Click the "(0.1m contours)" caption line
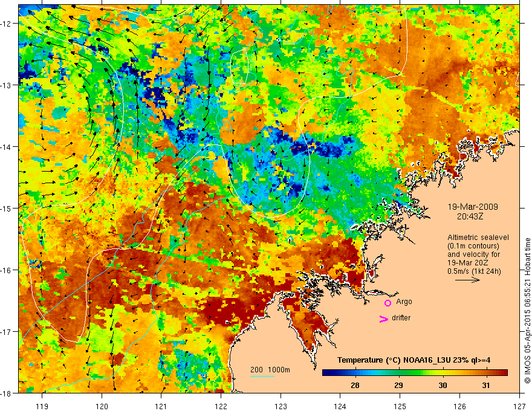 pyautogui.click(x=473, y=246)
